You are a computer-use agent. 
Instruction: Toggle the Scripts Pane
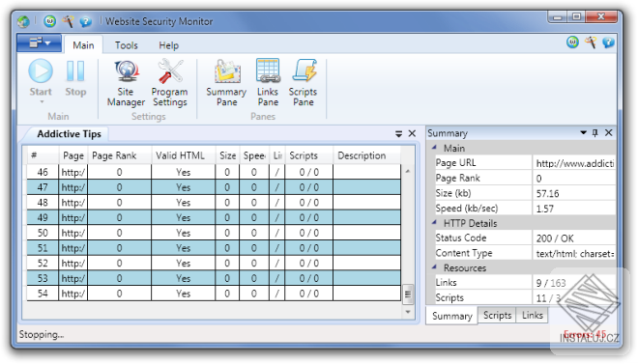coord(304,83)
